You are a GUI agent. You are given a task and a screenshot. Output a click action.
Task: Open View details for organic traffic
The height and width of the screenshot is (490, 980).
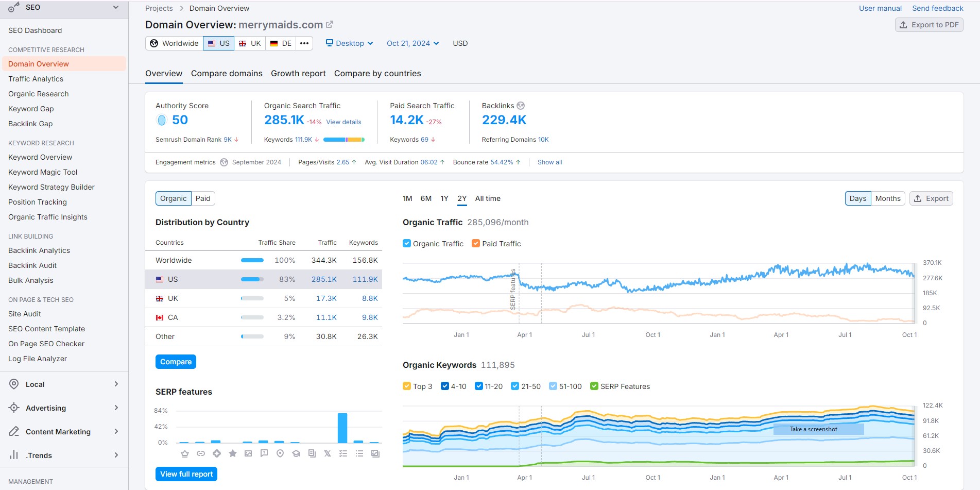click(x=343, y=122)
